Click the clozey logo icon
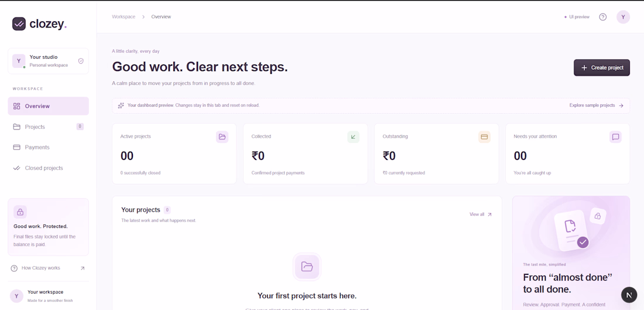This screenshot has width=644, height=310. click(x=19, y=24)
